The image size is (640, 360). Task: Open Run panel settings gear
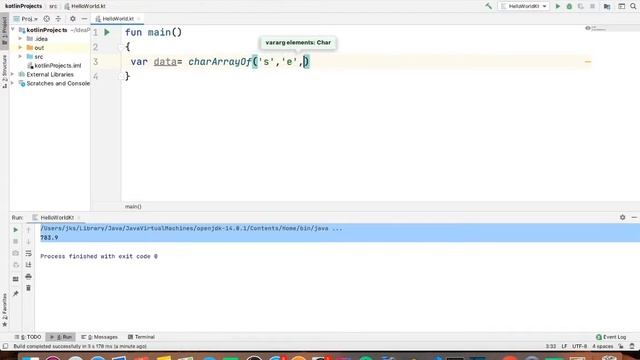(x=622, y=218)
